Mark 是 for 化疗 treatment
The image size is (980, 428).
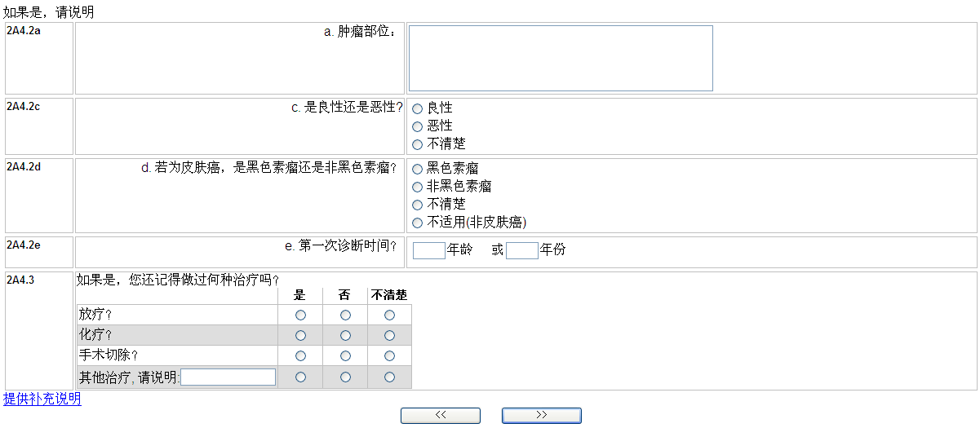point(301,335)
